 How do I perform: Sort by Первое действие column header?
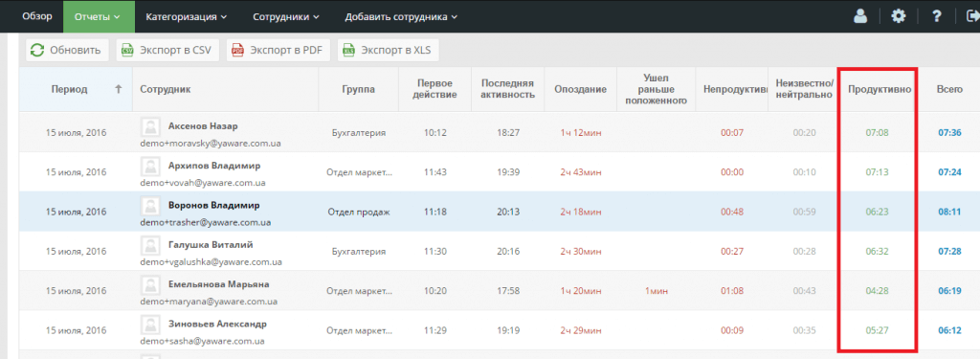[x=434, y=89]
